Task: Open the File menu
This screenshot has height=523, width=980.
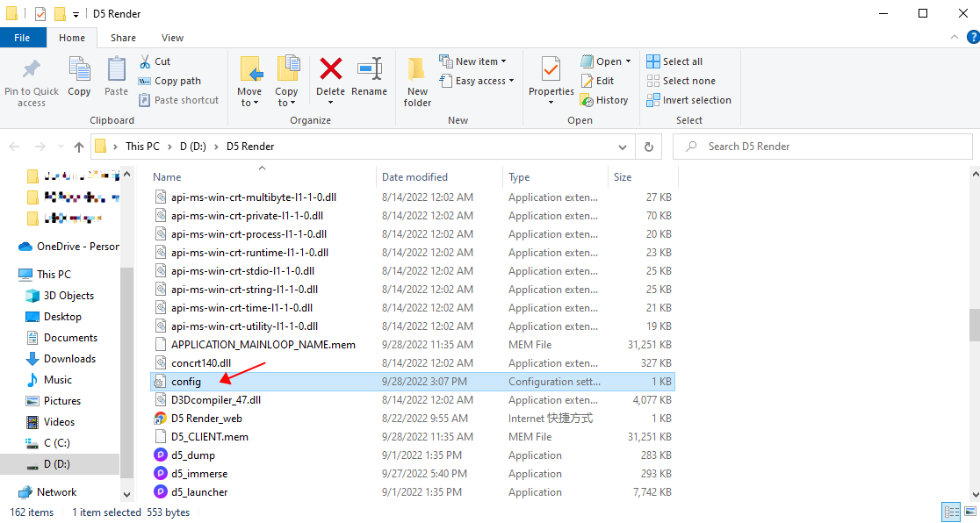Action: [23, 37]
